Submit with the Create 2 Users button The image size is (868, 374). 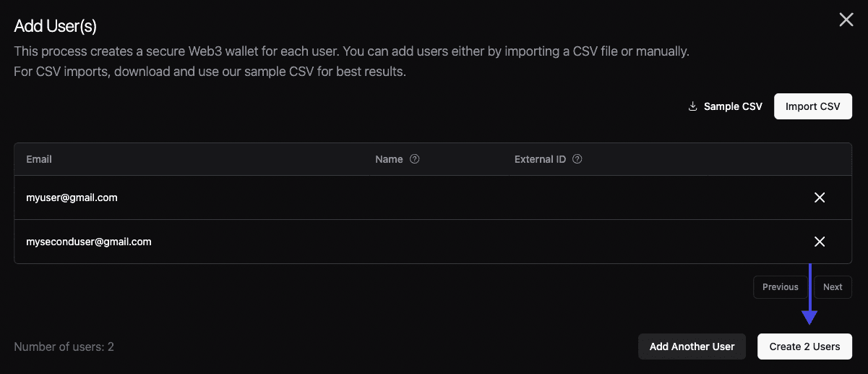pos(804,347)
